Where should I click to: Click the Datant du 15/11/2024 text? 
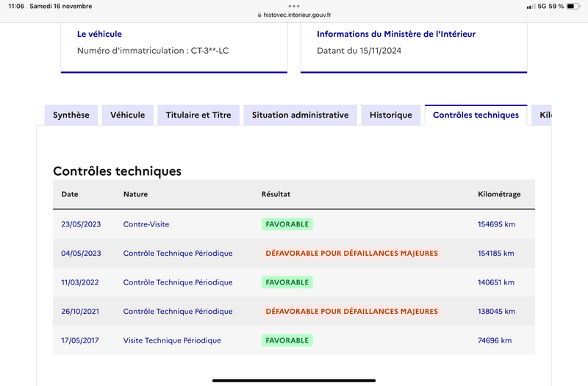point(359,51)
